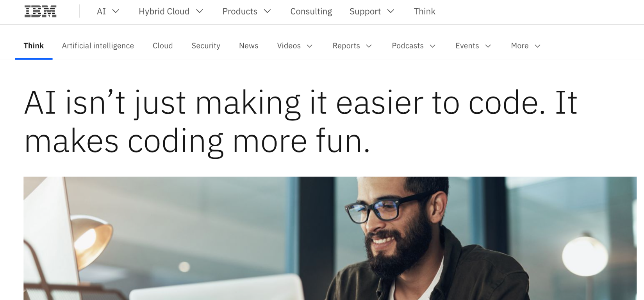The image size is (644, 300).
Task: Click the chevron beside Podcasts
Action: click(433, 46)
